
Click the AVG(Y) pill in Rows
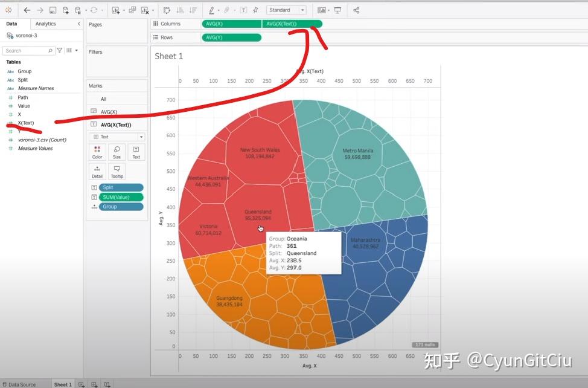tap(232, 37)
